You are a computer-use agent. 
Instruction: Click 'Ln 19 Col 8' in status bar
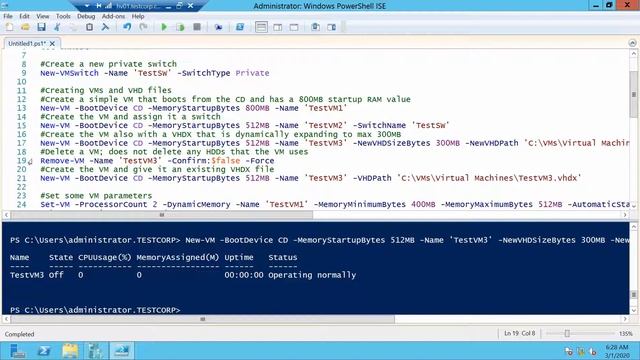(x=520, y=333)
